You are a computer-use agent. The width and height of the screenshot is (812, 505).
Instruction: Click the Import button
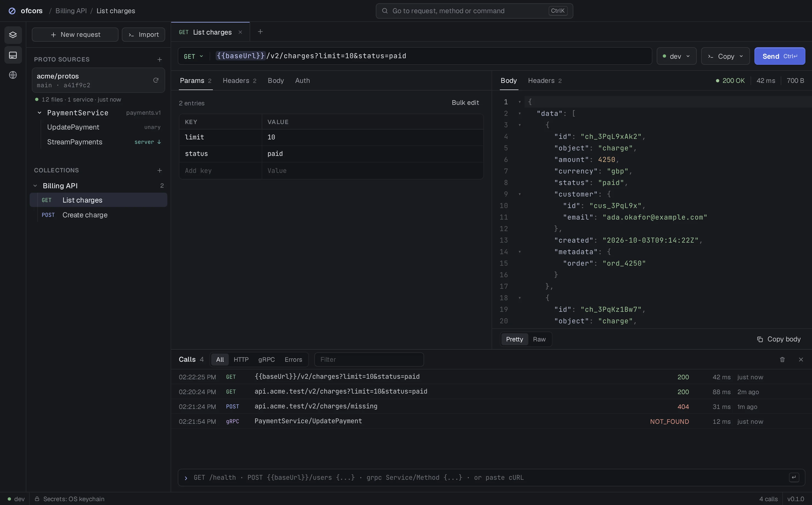point(143,35)
